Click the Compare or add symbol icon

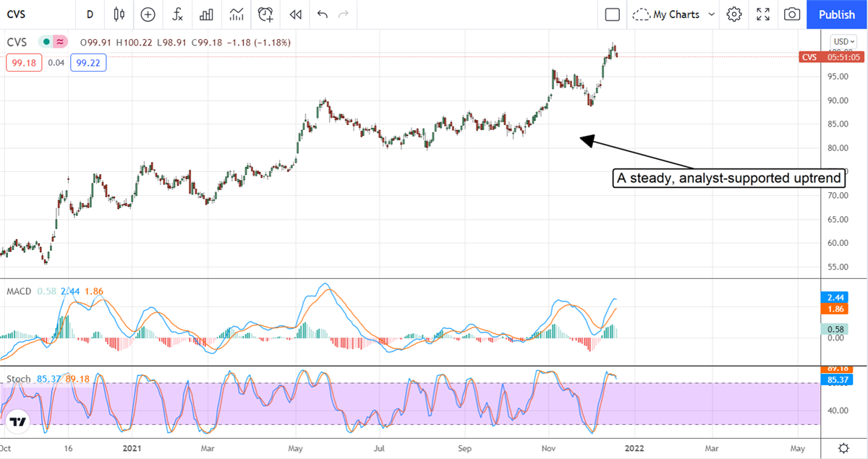(x=148, y=14)
